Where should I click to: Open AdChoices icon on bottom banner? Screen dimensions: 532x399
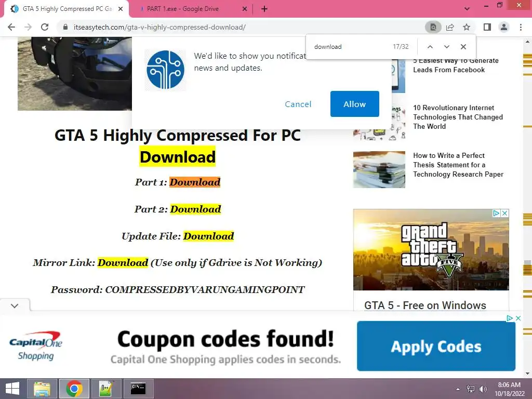point(510,318)
